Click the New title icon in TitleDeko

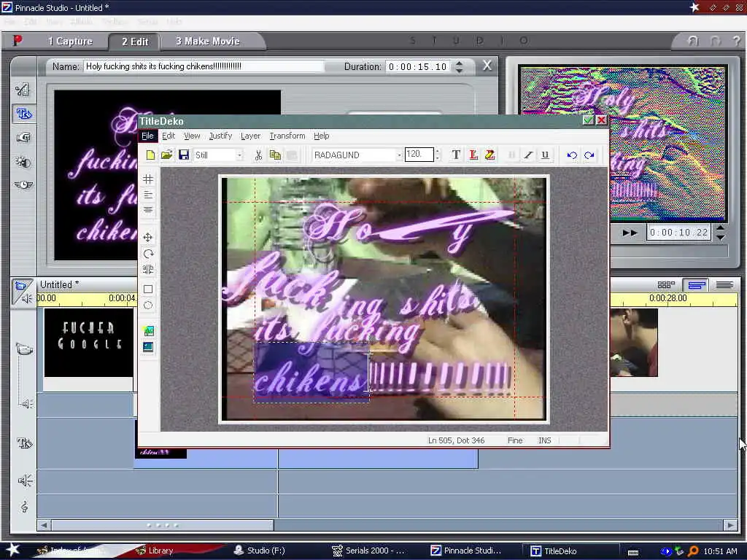(x=150, y=155)
